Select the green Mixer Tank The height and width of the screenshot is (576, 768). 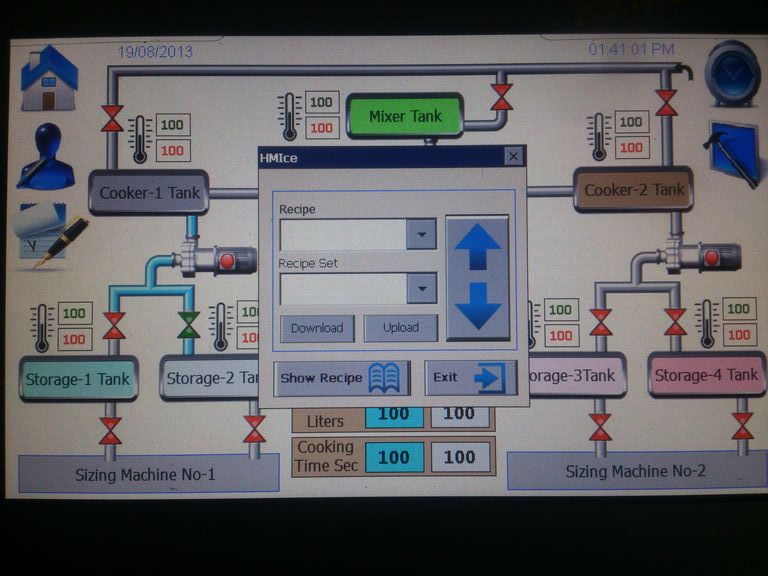[405, 116]
